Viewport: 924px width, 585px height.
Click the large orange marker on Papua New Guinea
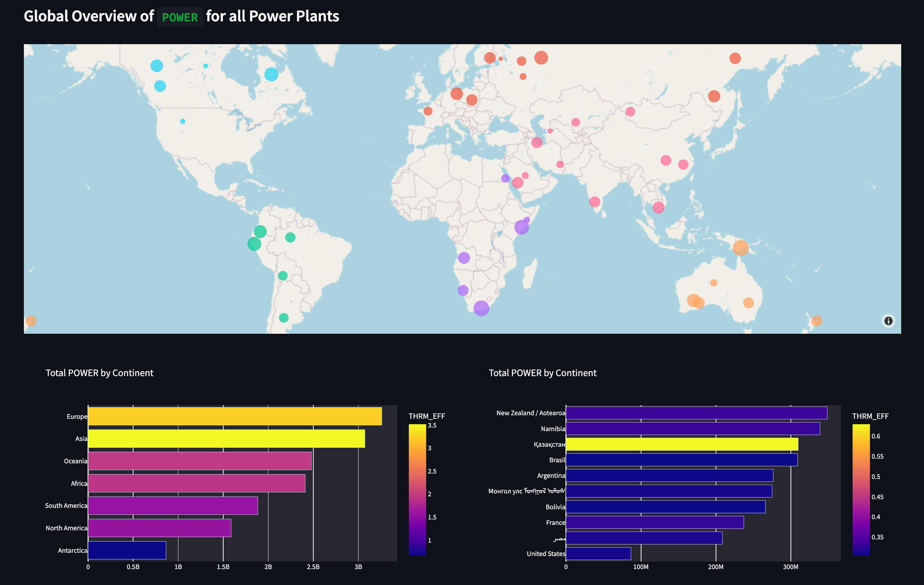[x=740, y=248]
